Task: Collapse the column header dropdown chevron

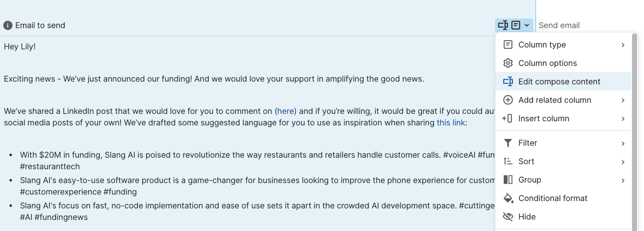Action: [x=527, y=25]
